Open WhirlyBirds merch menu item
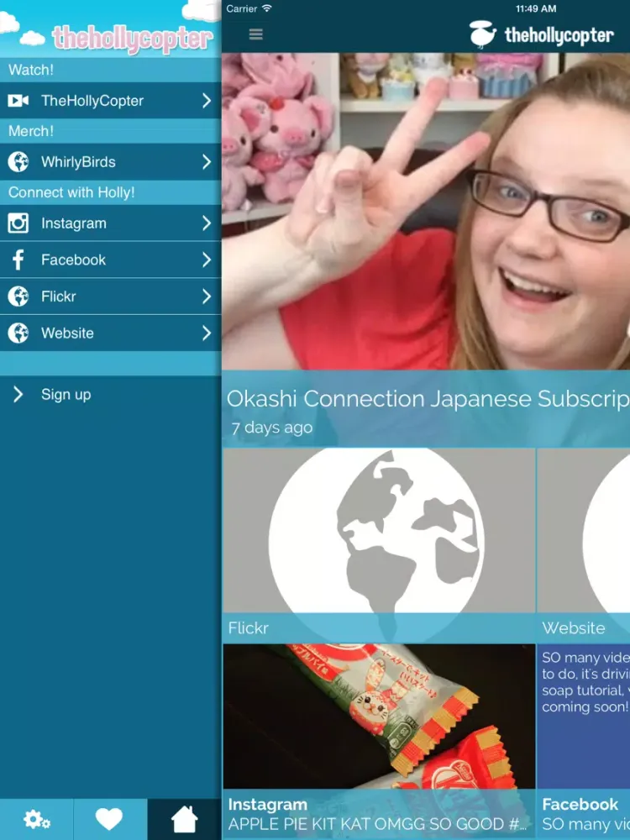 (110, 162)
